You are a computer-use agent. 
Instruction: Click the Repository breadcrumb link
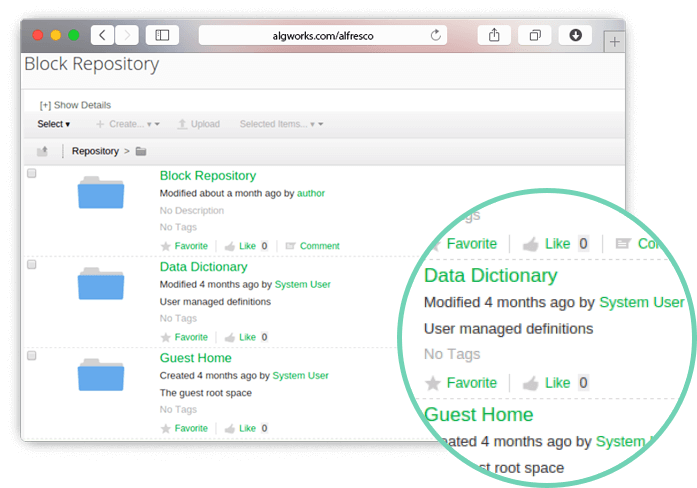[95, 152]
